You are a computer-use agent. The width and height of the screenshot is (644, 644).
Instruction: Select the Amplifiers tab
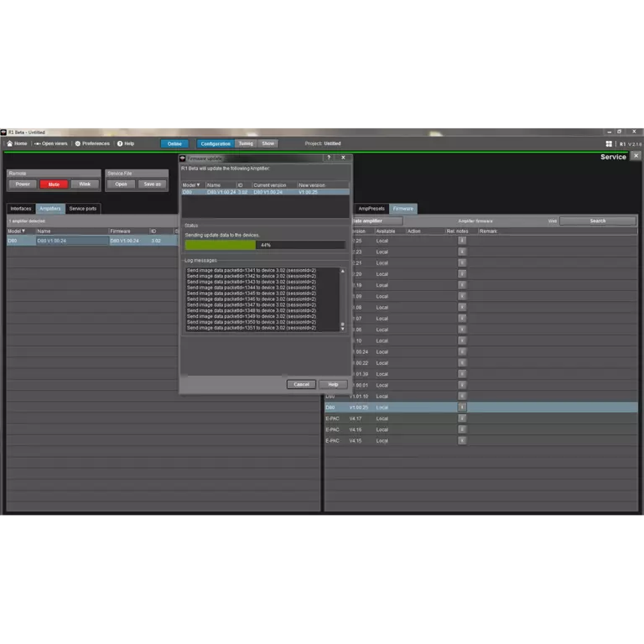point(50,209)
